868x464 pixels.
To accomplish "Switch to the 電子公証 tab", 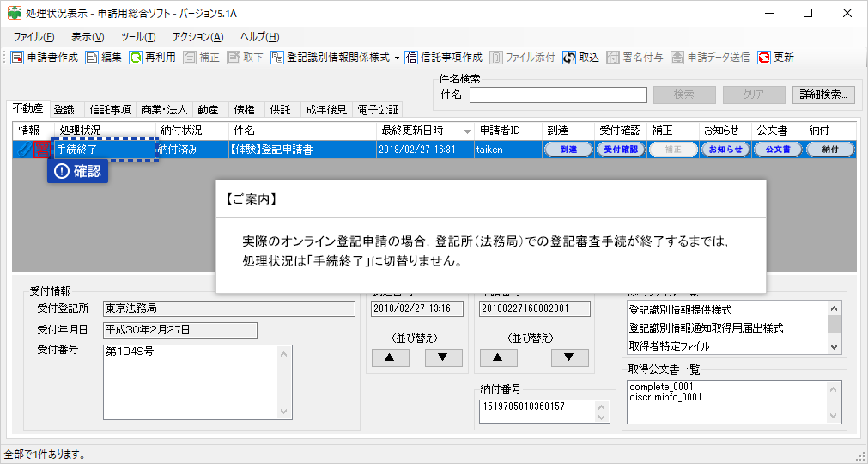I will [378, 110].
